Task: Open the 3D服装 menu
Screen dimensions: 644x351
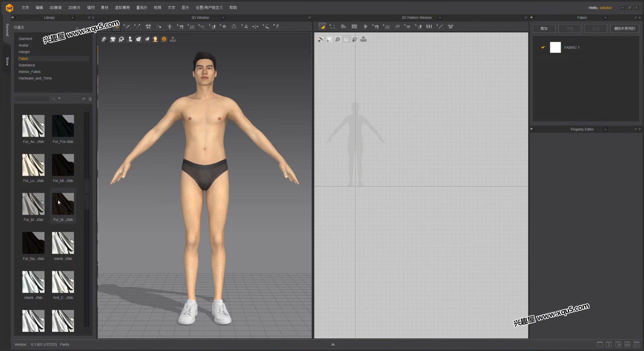Action: [x=55, y=8]
